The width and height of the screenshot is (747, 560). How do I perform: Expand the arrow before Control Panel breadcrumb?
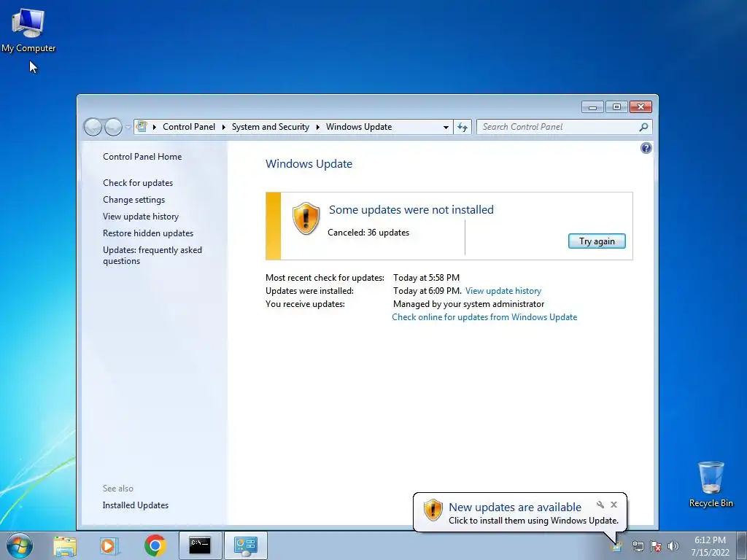(x=155, y=127)
